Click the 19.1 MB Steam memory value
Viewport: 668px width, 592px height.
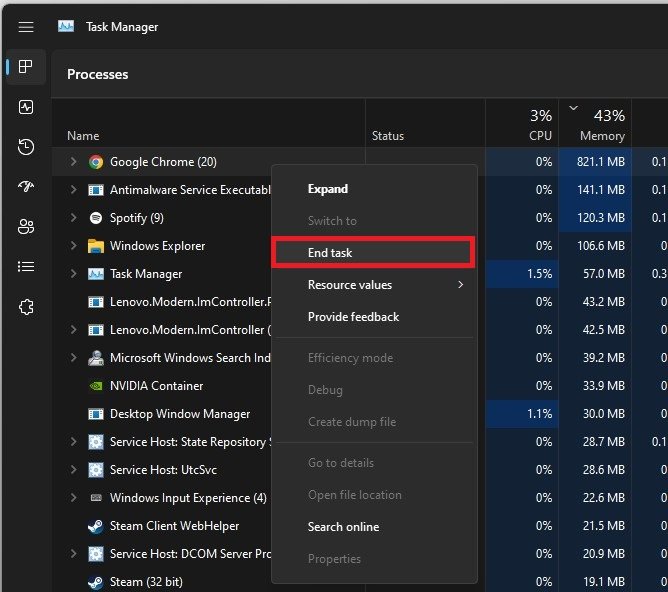[604, 582]
